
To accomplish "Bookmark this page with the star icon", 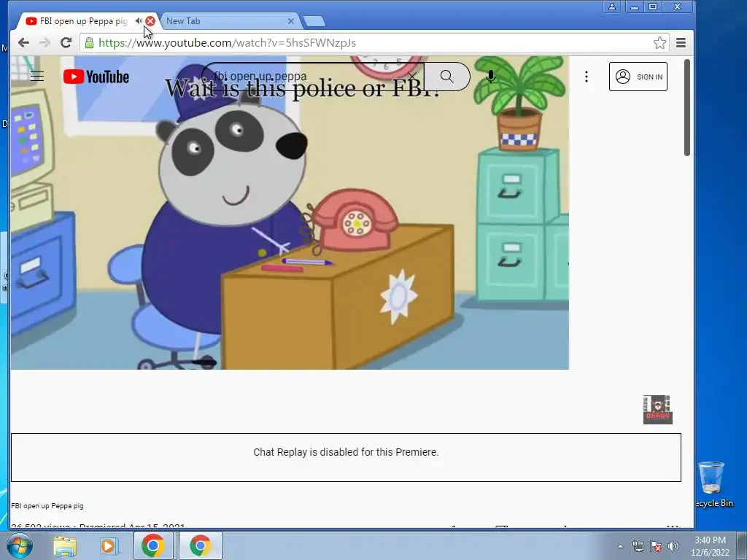I will (x=659, y=43).
